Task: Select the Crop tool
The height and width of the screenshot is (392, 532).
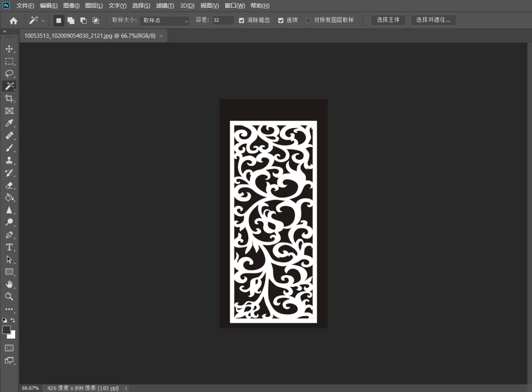Action: tap(9, 99)
